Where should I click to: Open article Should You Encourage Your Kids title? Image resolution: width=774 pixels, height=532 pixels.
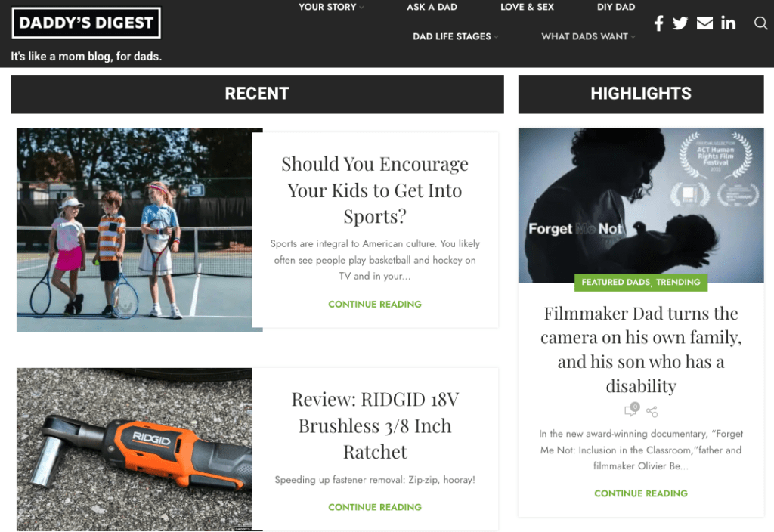point(375,190)
